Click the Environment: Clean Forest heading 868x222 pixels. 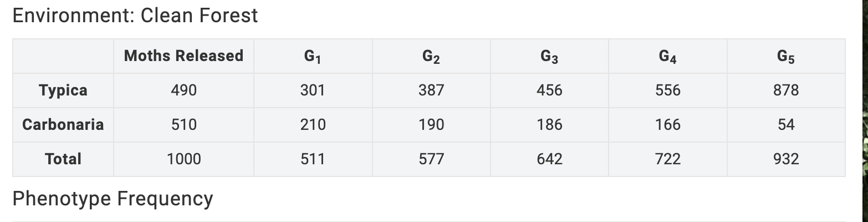135,16
